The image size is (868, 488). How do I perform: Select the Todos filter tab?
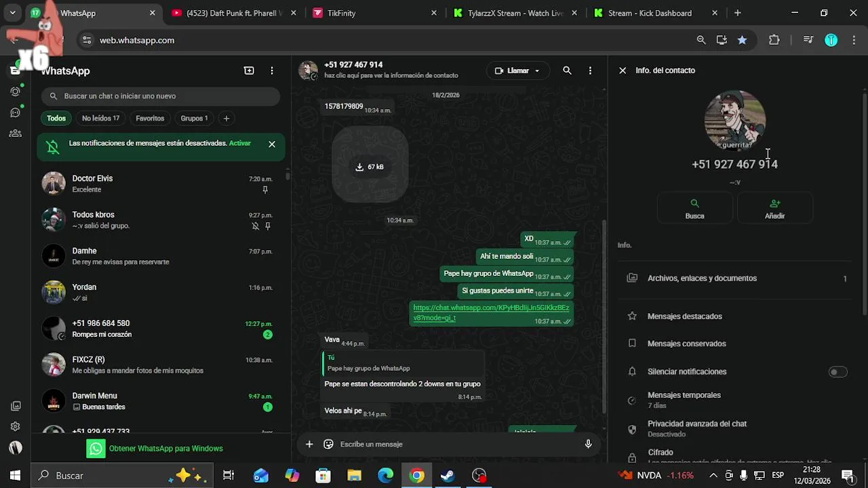click(x=56, y=118)
